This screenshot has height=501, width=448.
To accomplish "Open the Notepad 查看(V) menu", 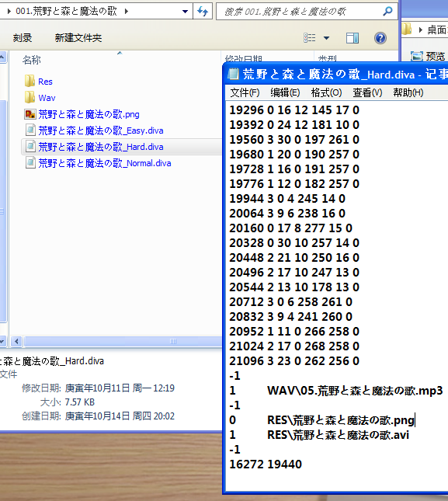I will (367, 92).
